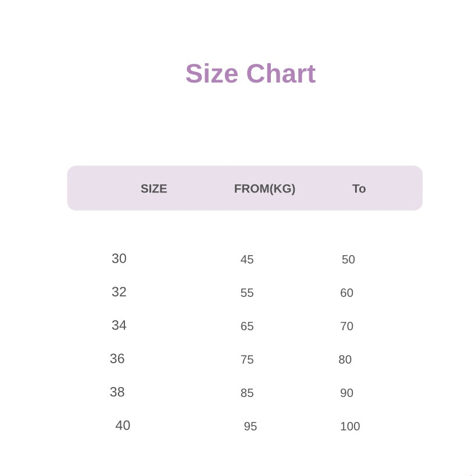
Task: Select the 100 value in To column
Action: coord(350,427)
